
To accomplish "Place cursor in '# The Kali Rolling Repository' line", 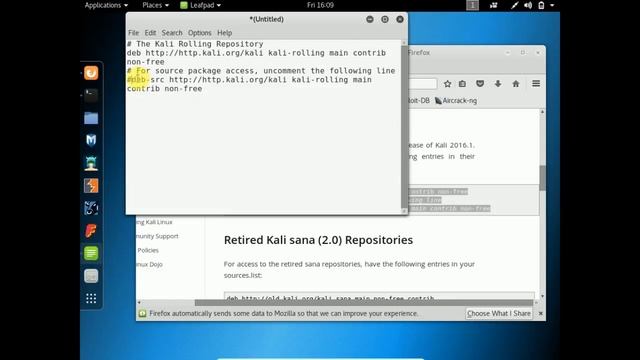I will tap(195, 44).
